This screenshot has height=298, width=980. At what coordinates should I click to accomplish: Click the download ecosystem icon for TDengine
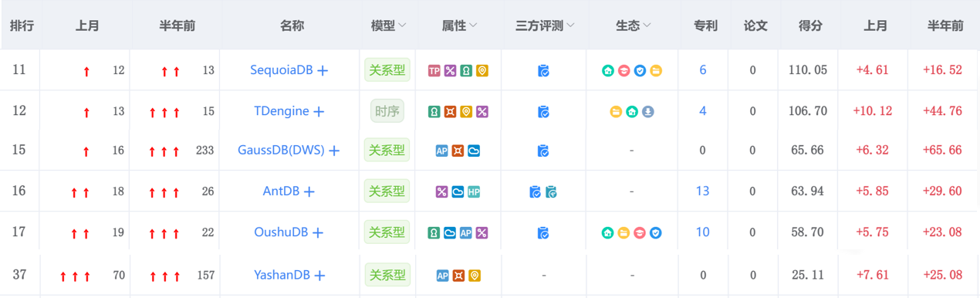pyautogui.click(x=648, y=111)
